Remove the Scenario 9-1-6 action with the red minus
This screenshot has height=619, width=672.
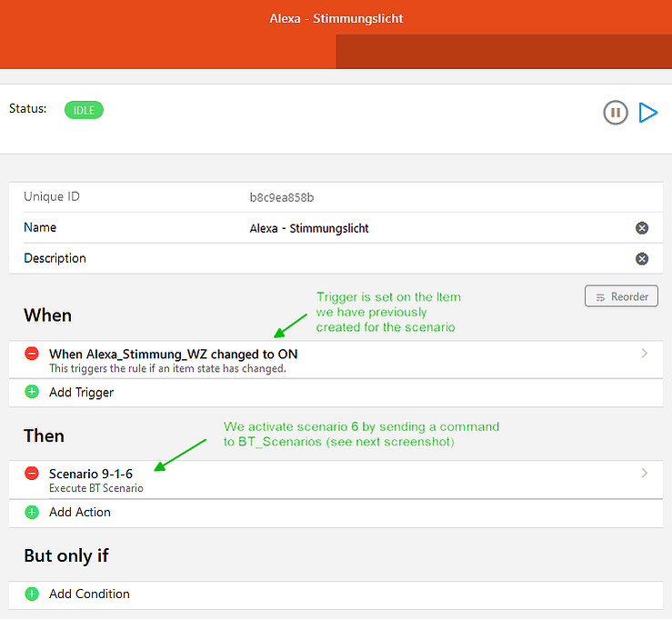(32, 474)
